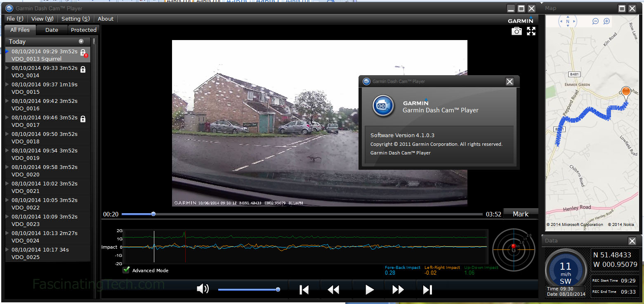Expand the VDO_0016 entry arrow

coord(7,101)
